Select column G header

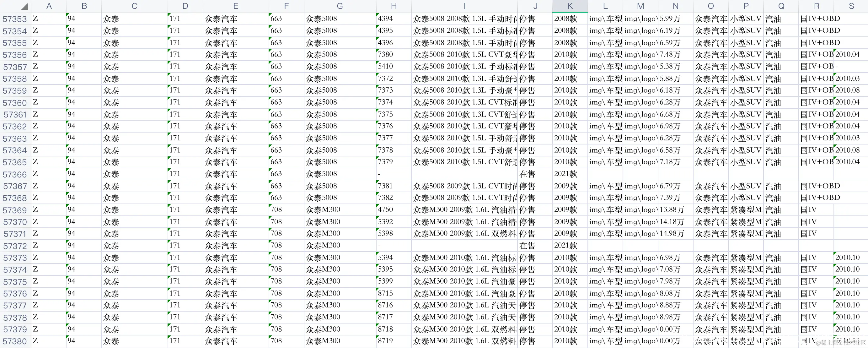(x=340, y=6)
